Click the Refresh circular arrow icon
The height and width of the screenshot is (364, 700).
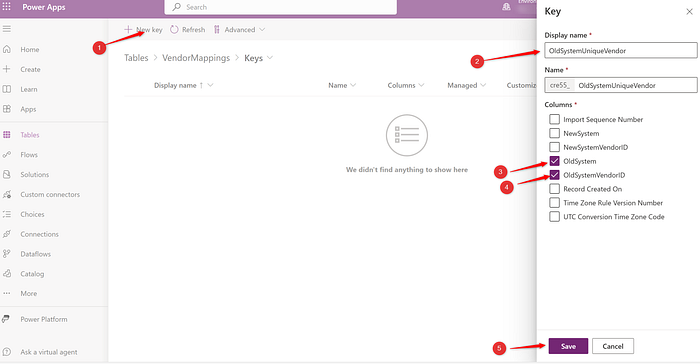[174, 29]
